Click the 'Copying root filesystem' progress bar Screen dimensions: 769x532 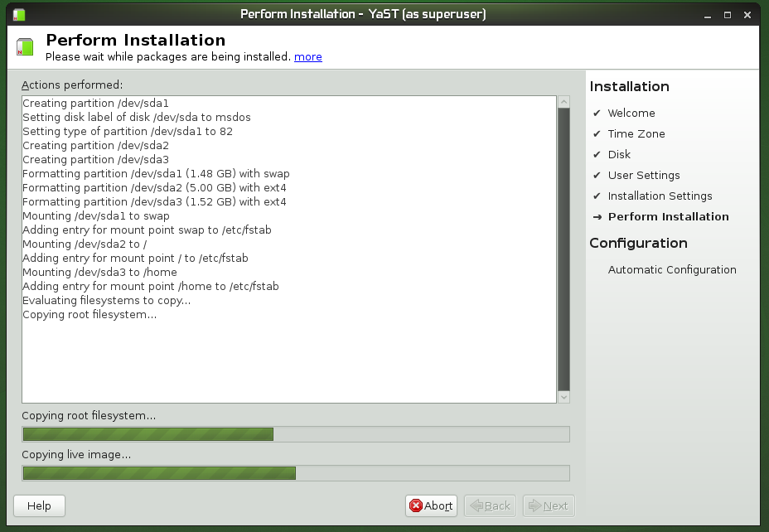coord(296,434)
